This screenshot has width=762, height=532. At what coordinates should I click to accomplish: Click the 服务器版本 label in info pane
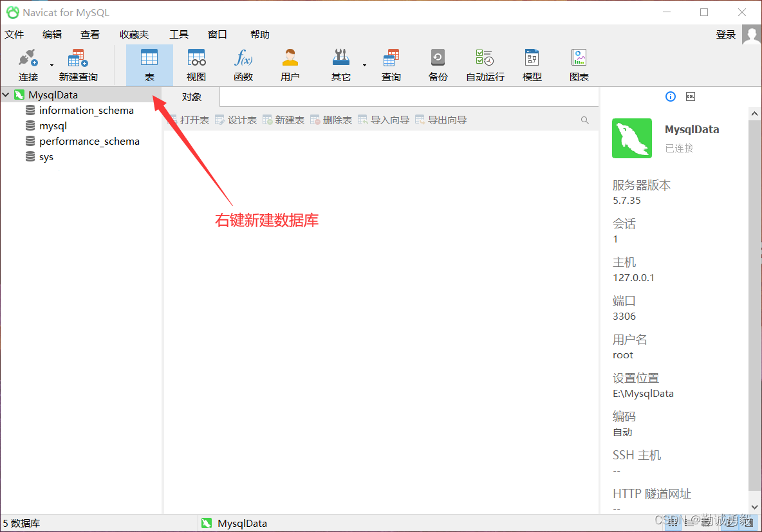[642, 185]
